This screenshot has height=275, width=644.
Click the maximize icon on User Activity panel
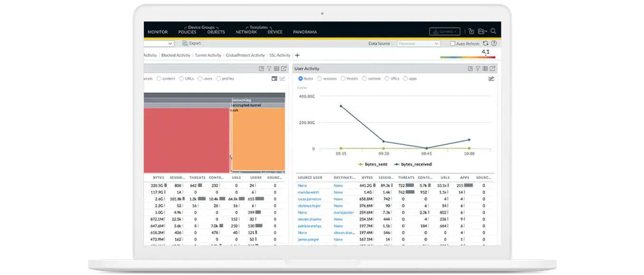pyautogui.click(x=492, y=68)
